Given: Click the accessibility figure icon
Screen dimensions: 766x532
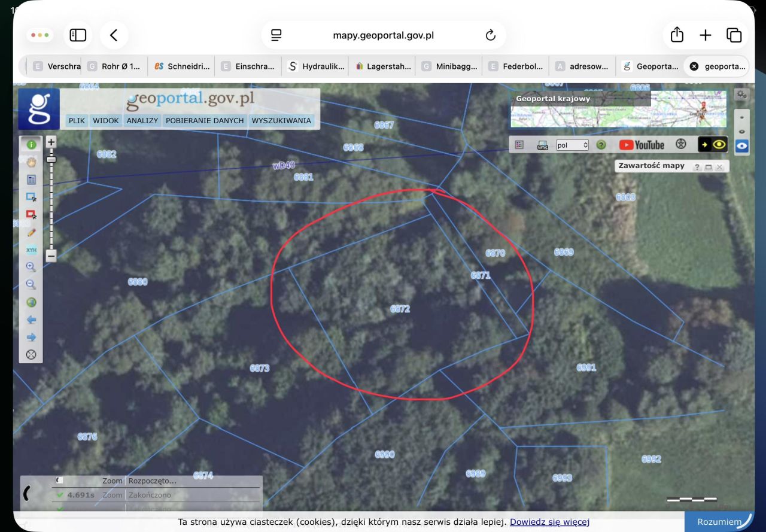Looking at the screenshot, I should [x=680, y=144].
